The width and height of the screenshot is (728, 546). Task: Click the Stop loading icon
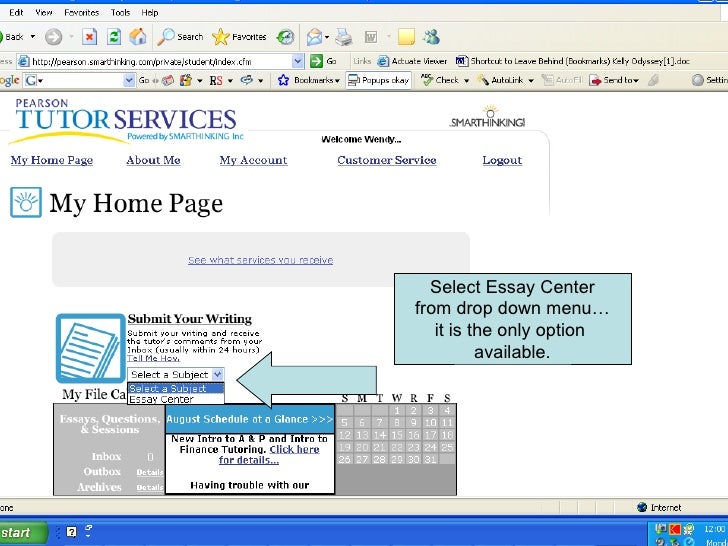90,37
